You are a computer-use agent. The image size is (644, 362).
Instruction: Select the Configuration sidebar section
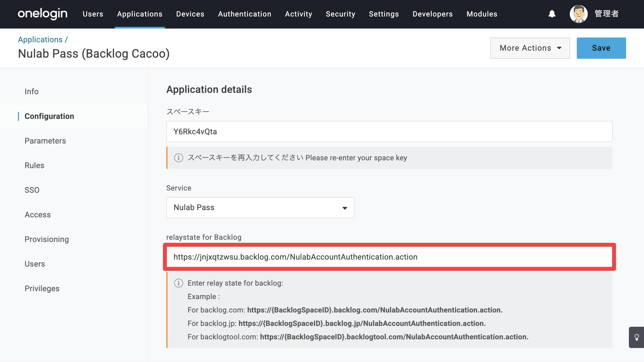(49, 116)
